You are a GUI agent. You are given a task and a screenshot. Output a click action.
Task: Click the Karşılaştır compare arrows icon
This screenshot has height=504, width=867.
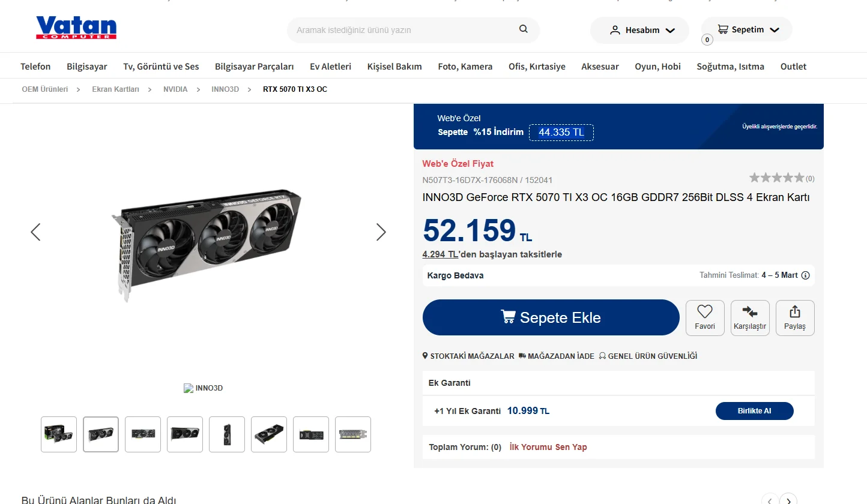click(750, 312)
